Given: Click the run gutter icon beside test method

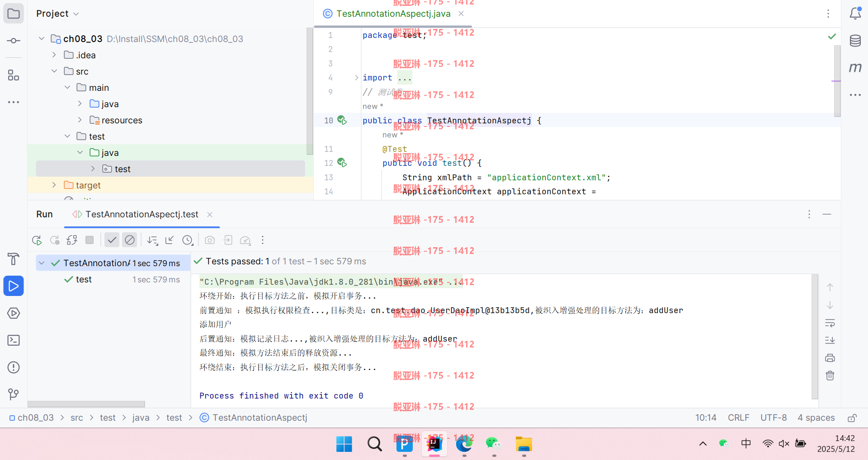Looking at the screenshot, I should pos(342,163).
